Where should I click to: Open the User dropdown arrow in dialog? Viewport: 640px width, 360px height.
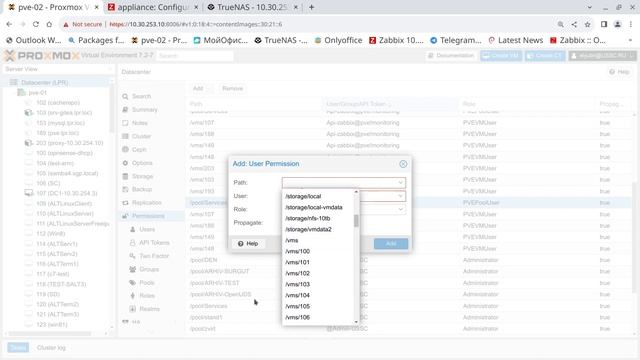coord(400,196)
